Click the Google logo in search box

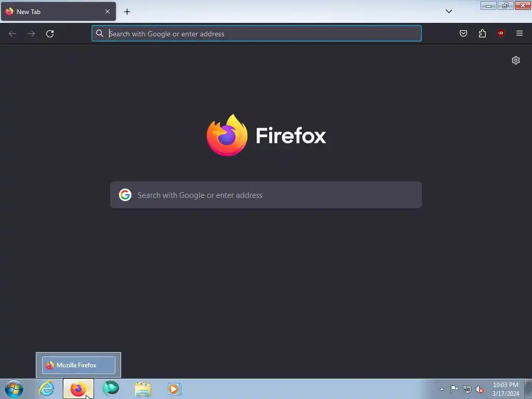point(125,195)
